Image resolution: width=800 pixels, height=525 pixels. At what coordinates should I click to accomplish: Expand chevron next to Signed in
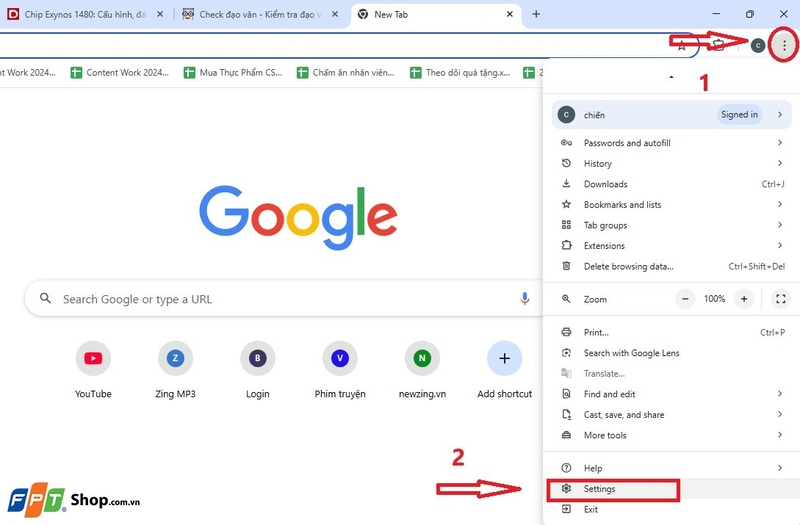pyautogui.click(x=780, y=115)
